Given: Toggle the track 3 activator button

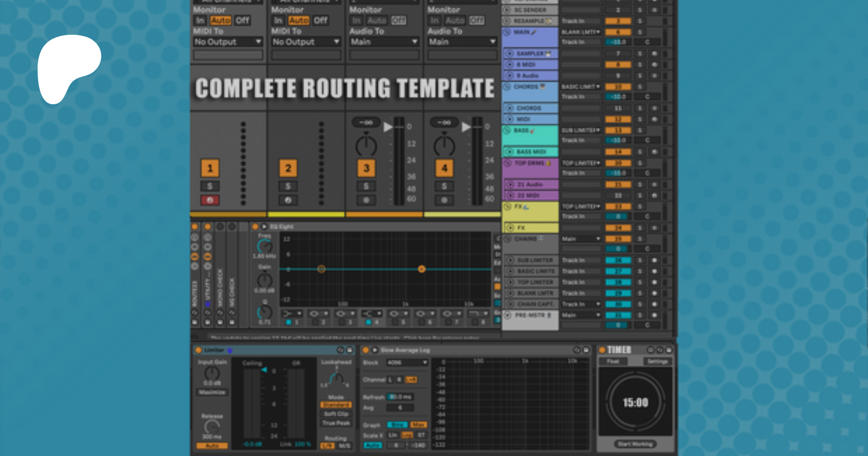Looking at the screenshot, I should (x=366, y=168).
